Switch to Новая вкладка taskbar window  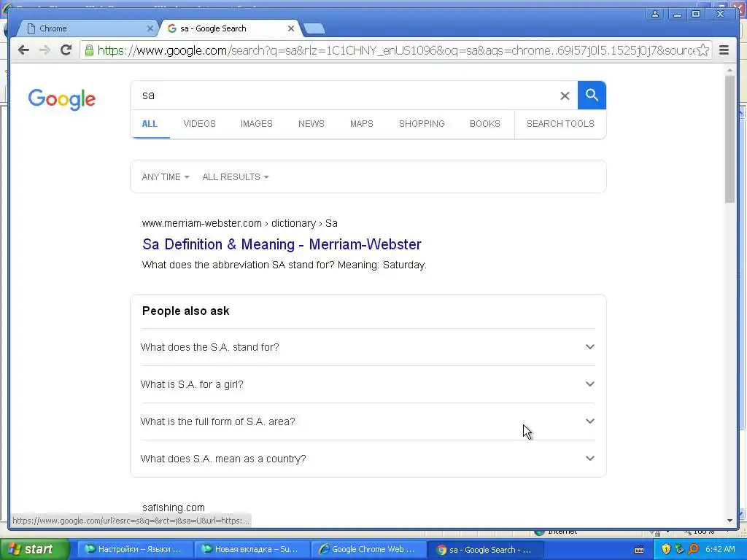pos(252,550)
